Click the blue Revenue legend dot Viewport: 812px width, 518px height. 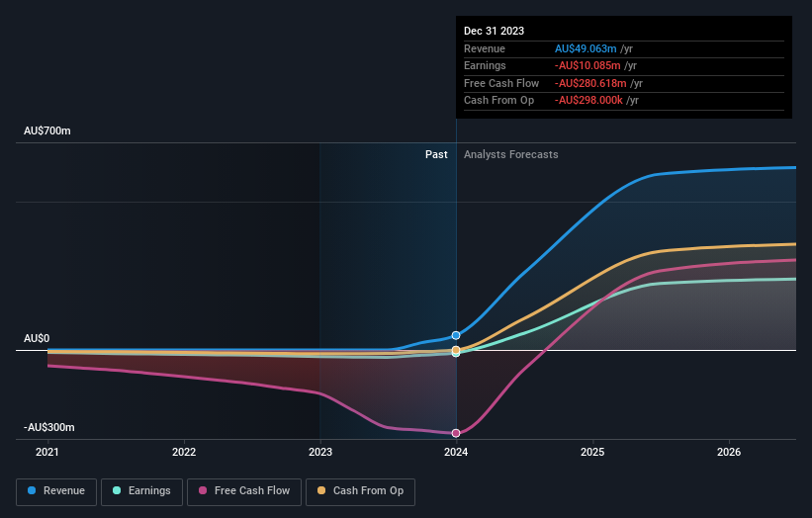coord(32,490)
